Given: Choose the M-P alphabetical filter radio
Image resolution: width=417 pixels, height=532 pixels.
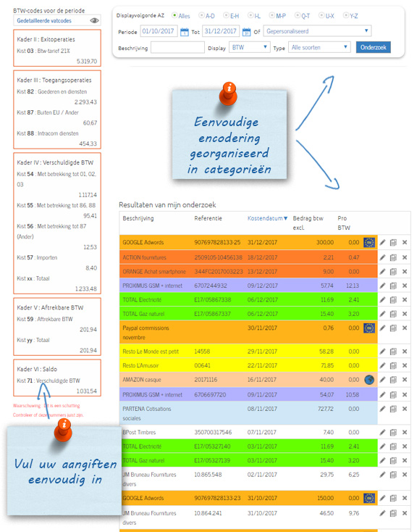Looking at the screenshot, I should pyautogui.click(x=272, y=15).
